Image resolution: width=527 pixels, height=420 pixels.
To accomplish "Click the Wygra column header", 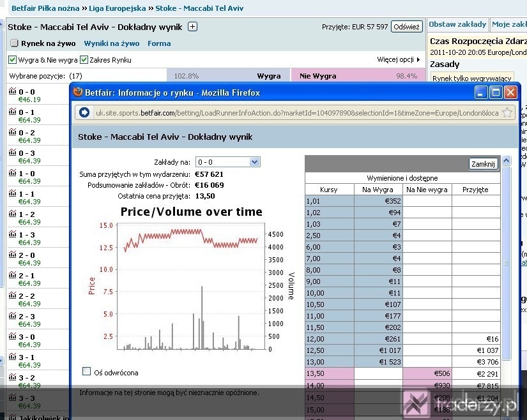I will tap(268, 76).
